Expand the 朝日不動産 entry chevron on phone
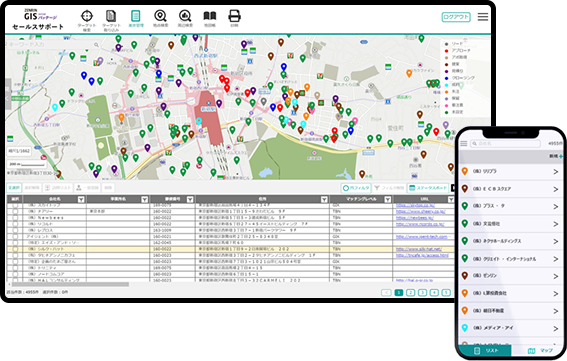The height and width of the screenshot is (361, 567). 556,311
